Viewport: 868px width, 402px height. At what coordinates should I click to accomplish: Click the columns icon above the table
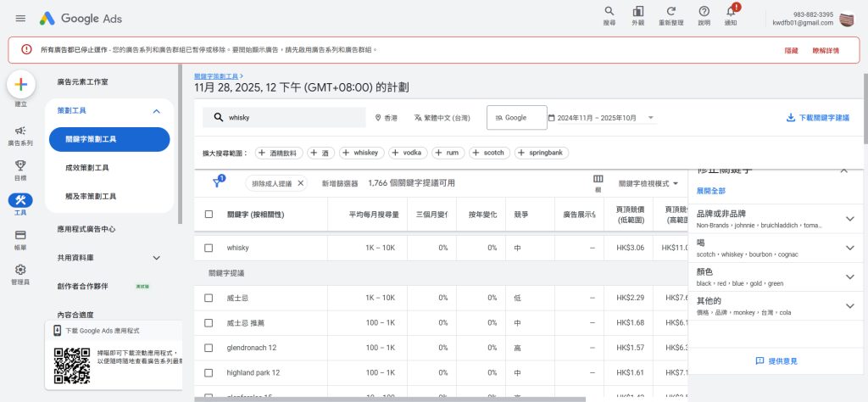[598, 179]
